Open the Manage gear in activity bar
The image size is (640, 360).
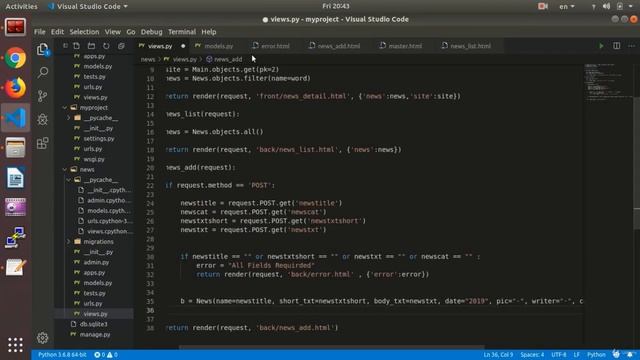(42, 338)
